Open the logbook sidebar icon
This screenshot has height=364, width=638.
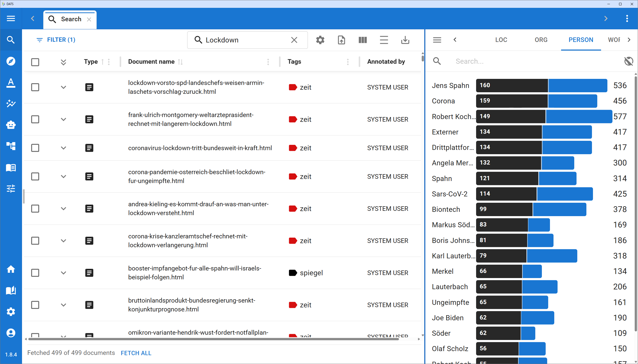tap(11, 168)
